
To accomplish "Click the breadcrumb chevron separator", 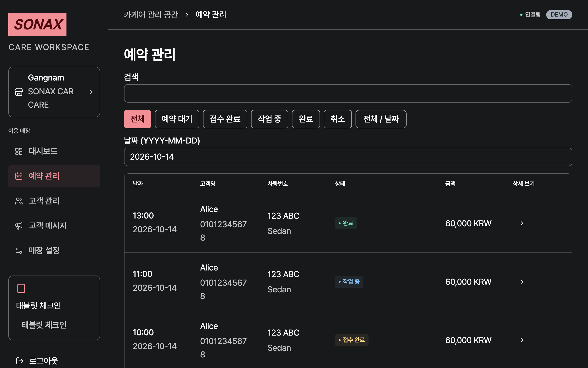I will pyautogui.click(x=187, y=14).
